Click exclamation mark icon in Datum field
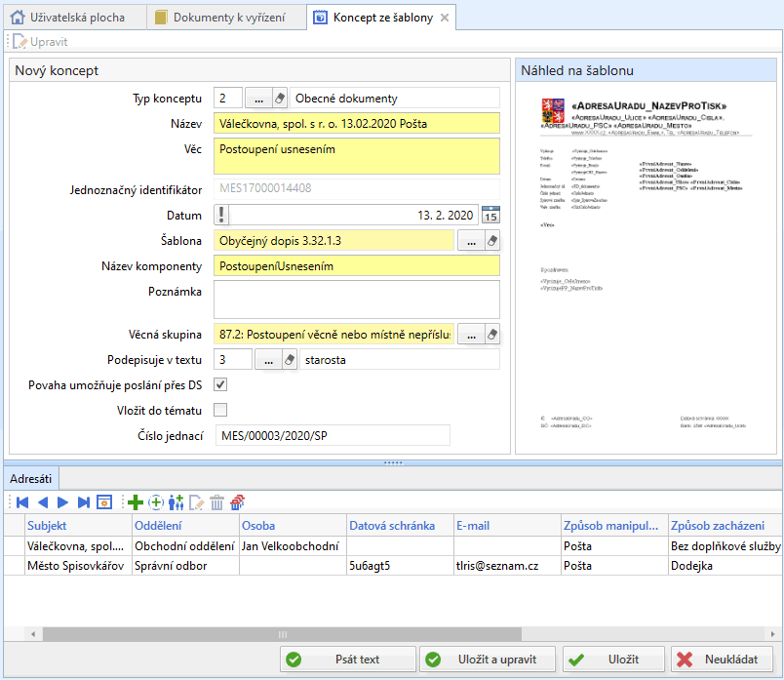This screenshot has width=784, height=680. coord(221,216)
